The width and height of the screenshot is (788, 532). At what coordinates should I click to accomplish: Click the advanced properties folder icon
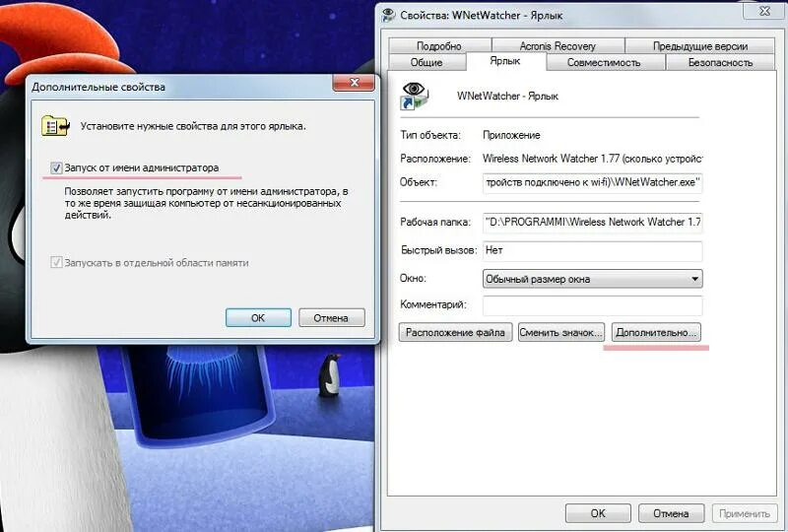(55, 126)
